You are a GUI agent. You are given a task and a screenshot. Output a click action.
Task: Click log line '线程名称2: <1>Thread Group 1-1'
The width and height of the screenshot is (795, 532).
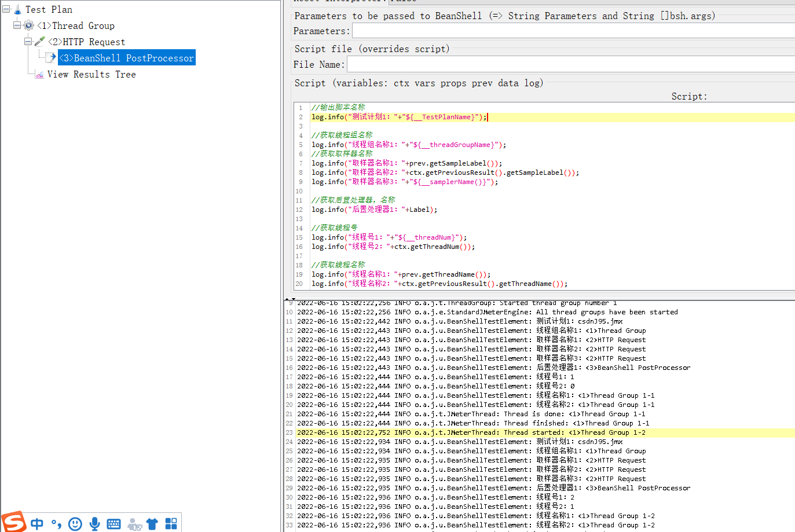pos(476,405)
